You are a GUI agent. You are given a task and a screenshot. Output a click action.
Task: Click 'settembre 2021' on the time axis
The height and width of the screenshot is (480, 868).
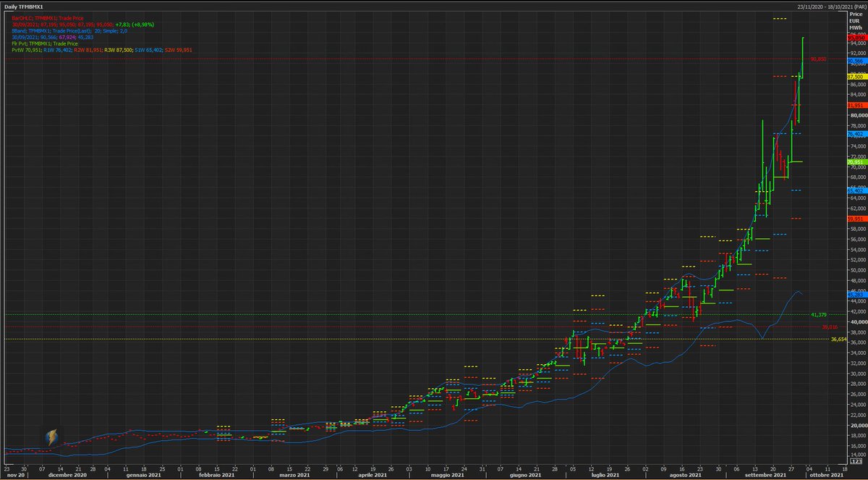coord(765,474)
